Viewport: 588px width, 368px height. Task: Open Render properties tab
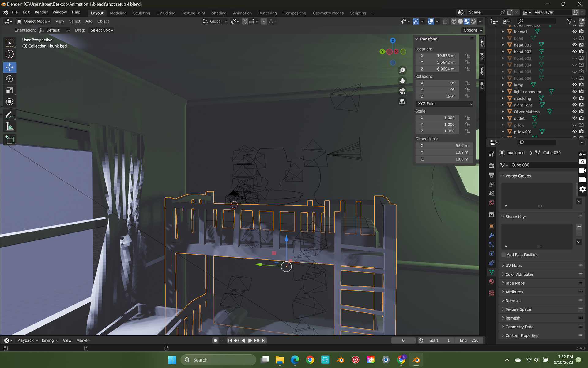click(492, 166)
